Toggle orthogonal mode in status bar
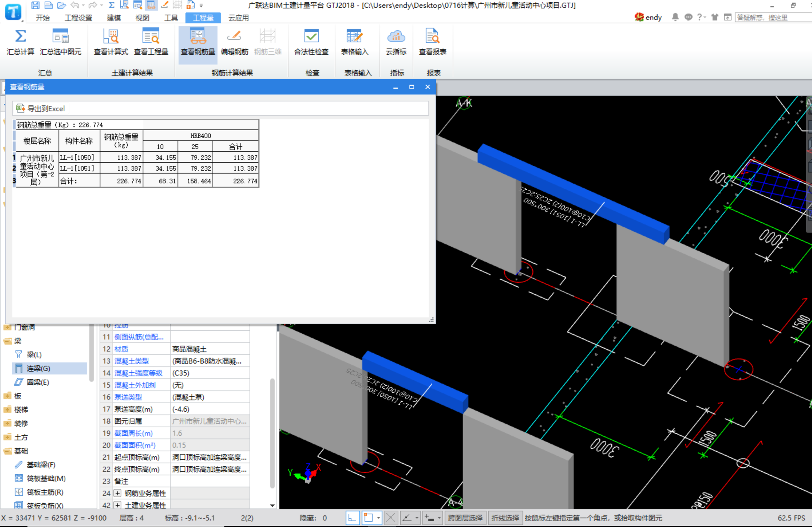Screen dimensions: 812x527 point(352,518)
